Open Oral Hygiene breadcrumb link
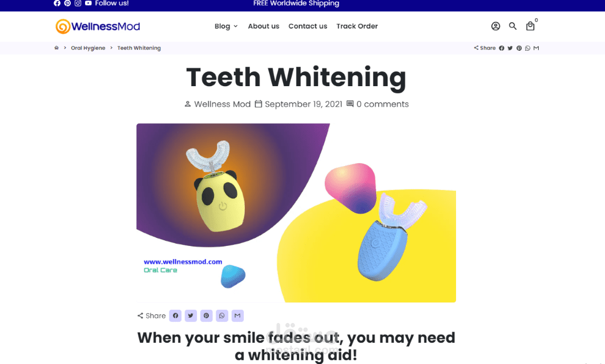Image resolution: width=605 pixels, height=364 pixels. point(88,48)
